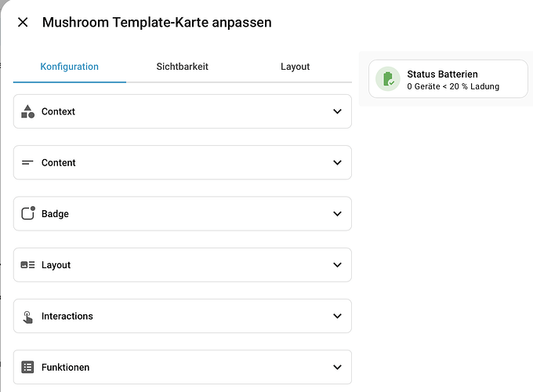The image size is (533, 392).
Task: Switch to the Sichtbarkeit tab
Action: tap(182, 67)
